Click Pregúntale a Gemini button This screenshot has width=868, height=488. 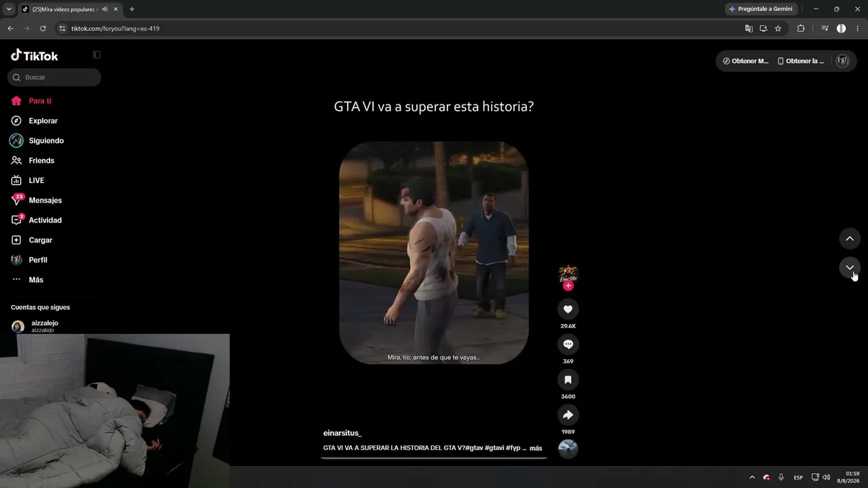pos(760,9)
